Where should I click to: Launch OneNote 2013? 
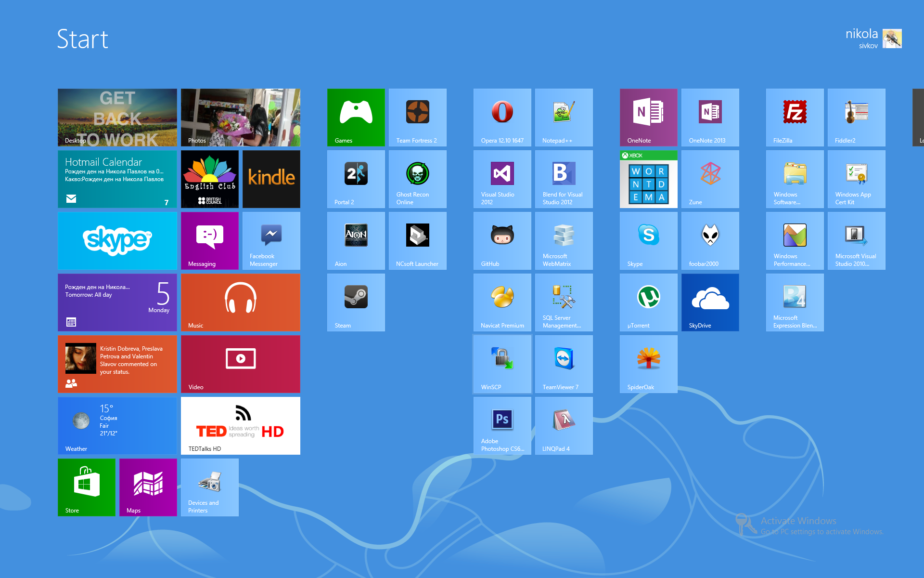pos(710,118)
